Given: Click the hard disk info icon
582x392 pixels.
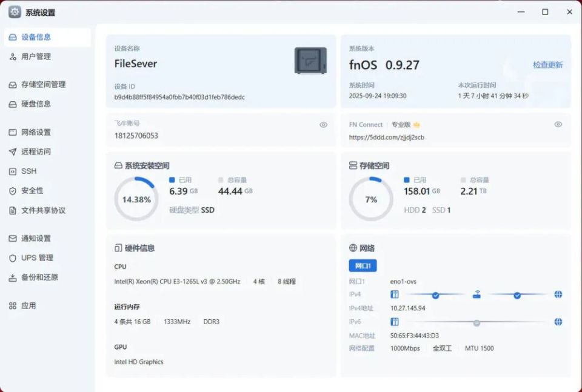Looking at the screenshot, I should click(x=13, y=104).
